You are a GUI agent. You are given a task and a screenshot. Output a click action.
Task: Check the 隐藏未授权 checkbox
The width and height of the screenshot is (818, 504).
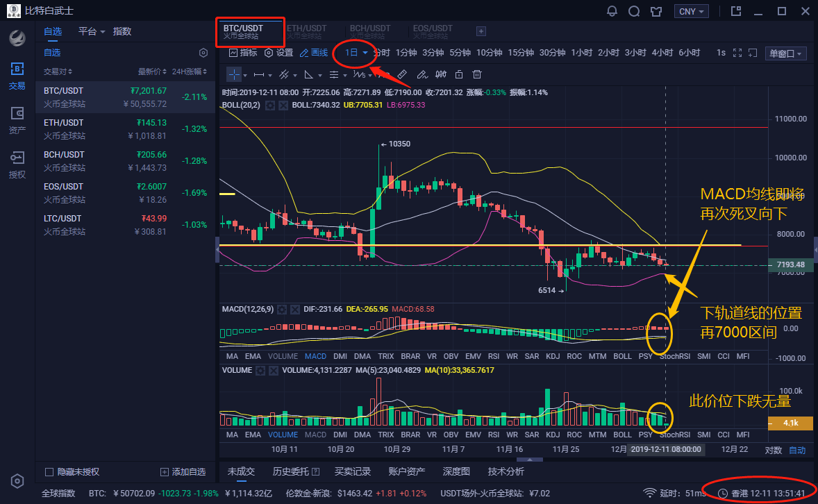pyautogui.click(x=49, y=472)
